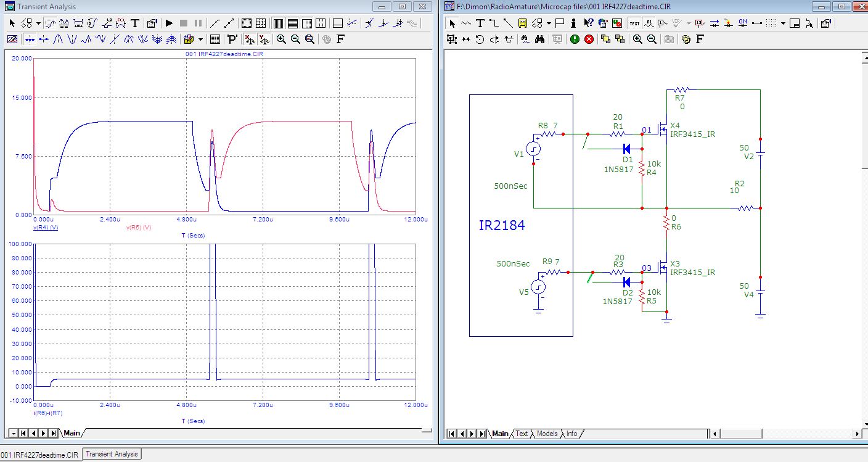This screenshot has height=462, width=868.
Task: Zoom in on the schematic
Action: (x=637, y=39)
